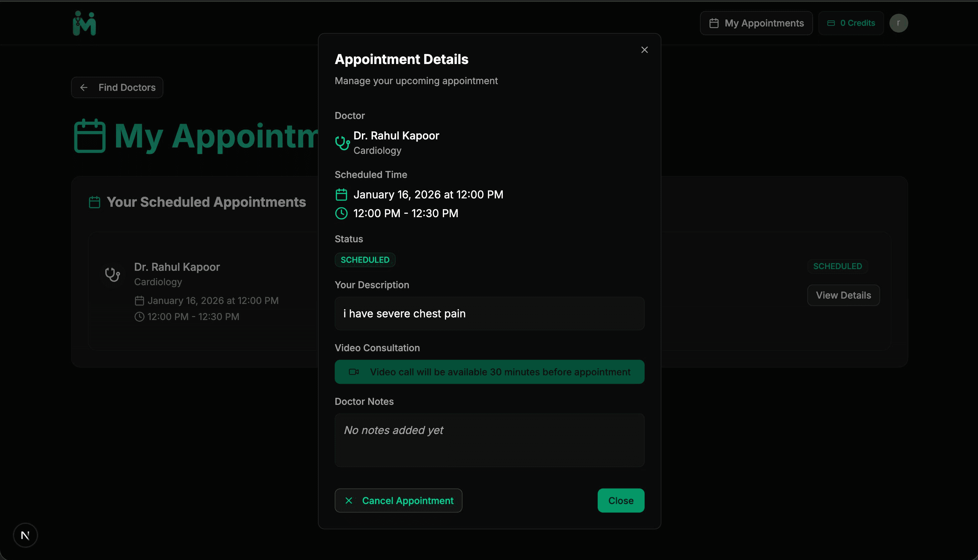Click View Details on the scheduled appointment

pyautogui.click(x=843, y=295)
